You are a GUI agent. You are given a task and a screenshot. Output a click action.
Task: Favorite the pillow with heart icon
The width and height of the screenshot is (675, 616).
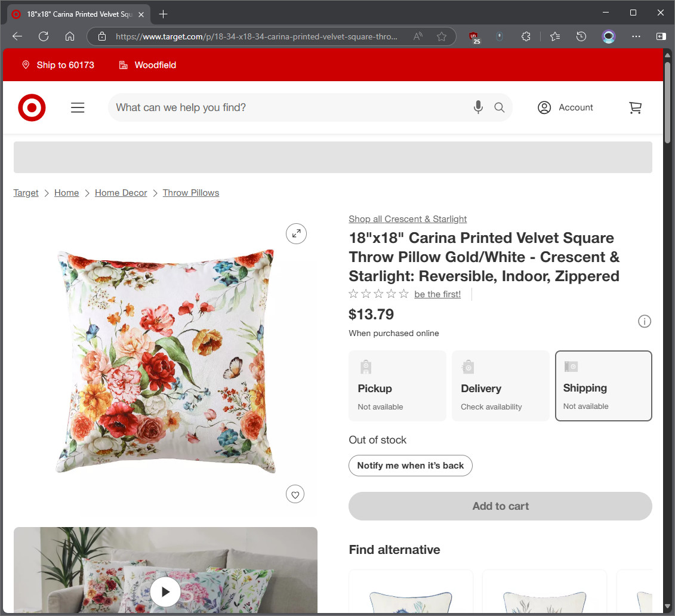(x=295, y=494)
